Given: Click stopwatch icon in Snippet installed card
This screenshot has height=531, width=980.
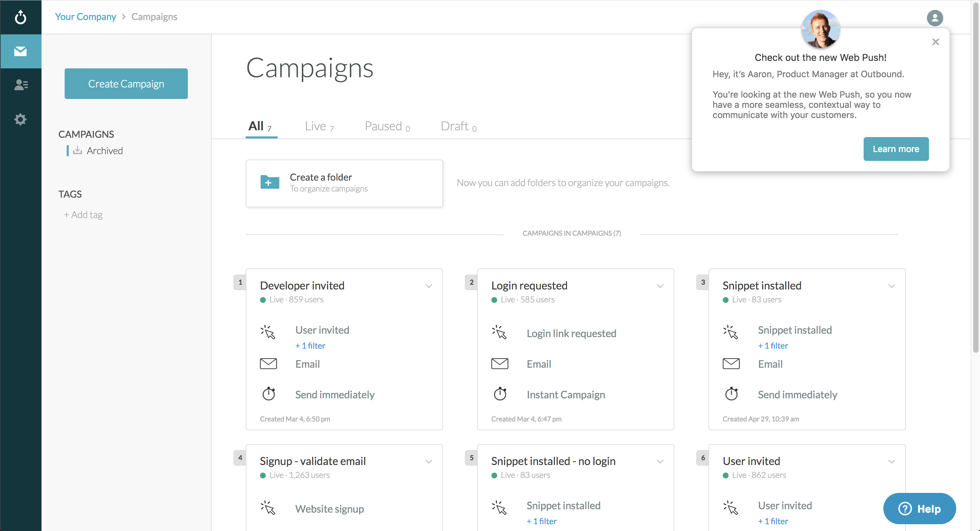Looking at the screenshot, I should tap(731, 394).
